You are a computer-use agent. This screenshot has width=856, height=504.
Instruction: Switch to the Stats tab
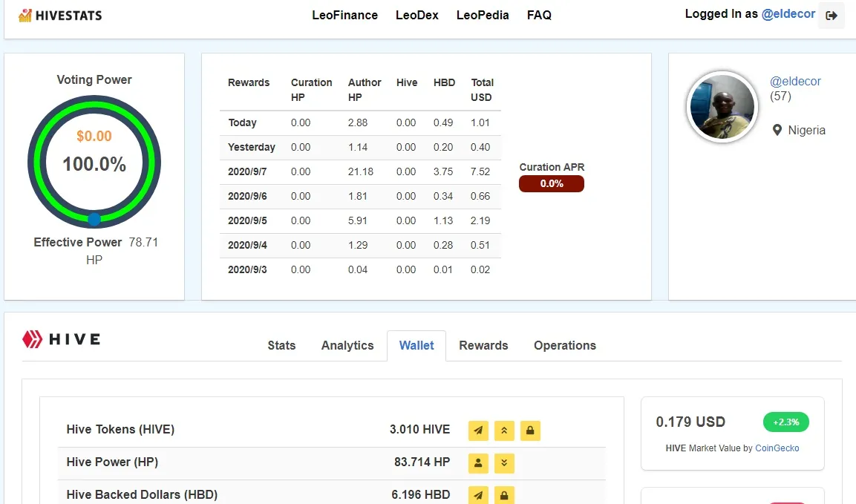pyautogui.click(x=281, y=346)
